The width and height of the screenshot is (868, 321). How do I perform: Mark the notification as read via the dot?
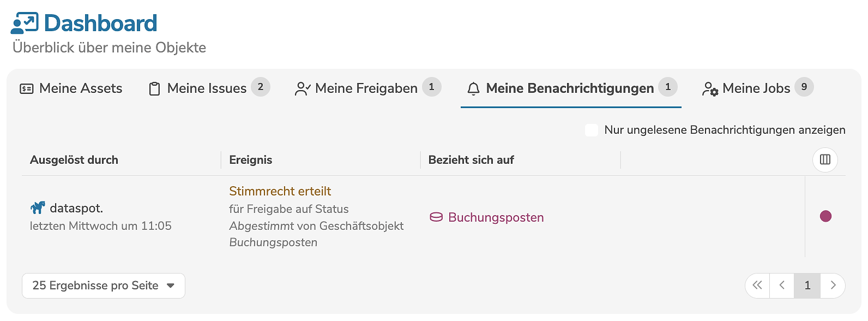(x=825, y=216)
